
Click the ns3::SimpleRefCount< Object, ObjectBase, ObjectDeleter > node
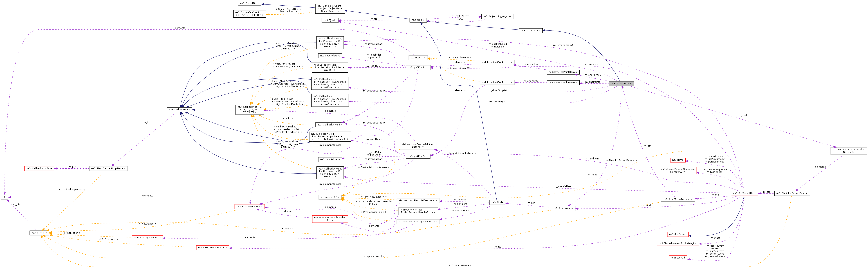point(329,8)
